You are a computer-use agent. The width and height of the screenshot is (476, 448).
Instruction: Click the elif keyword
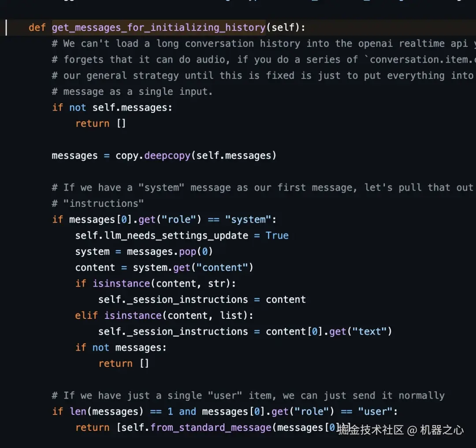pyautogui.click(x=86, y=316)
